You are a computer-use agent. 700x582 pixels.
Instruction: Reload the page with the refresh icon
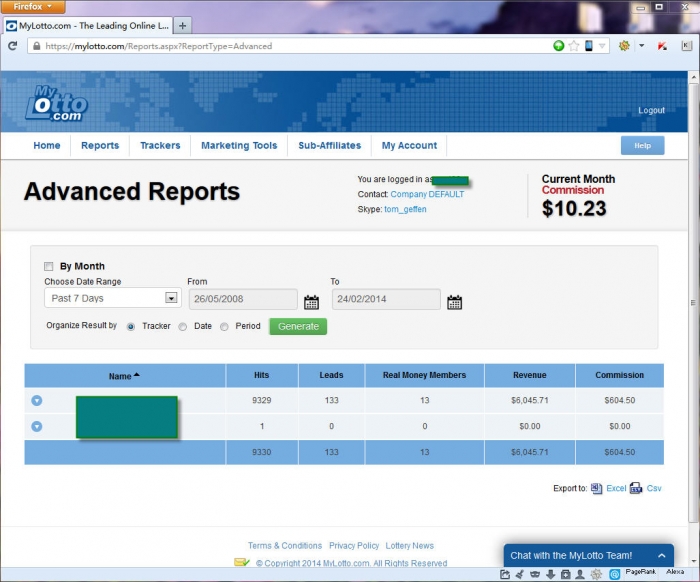point(12,46)
